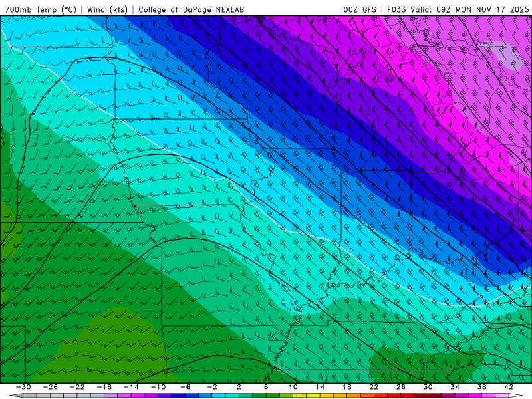Click the -18 colorbar tick label

(x=104, y=387)
